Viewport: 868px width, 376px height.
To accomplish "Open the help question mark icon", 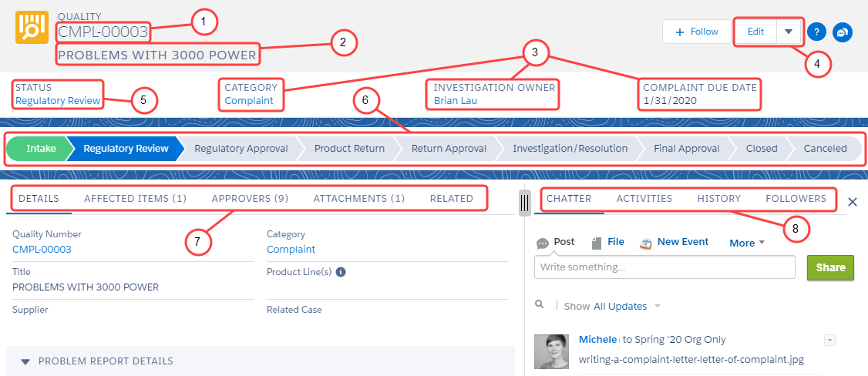I will [818, 32].
